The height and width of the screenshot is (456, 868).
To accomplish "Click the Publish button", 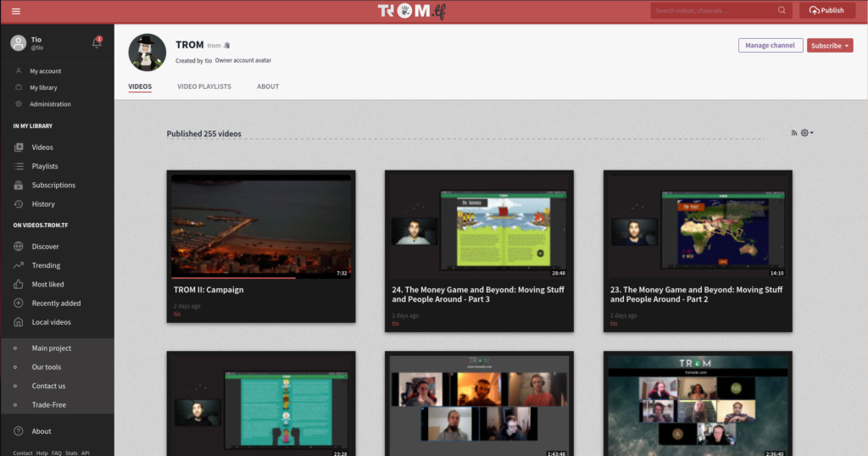I will 826,10.
